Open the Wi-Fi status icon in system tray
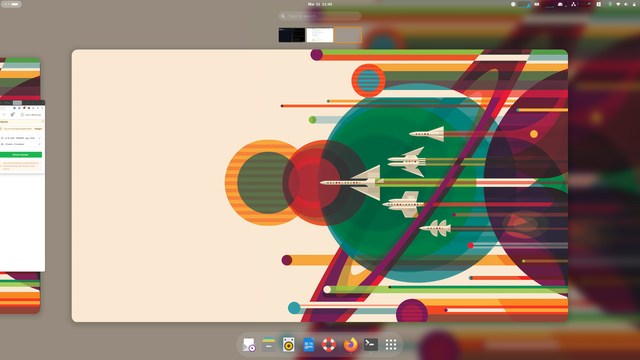The width and height of the screenshot is (640, 360). (618, 4)
